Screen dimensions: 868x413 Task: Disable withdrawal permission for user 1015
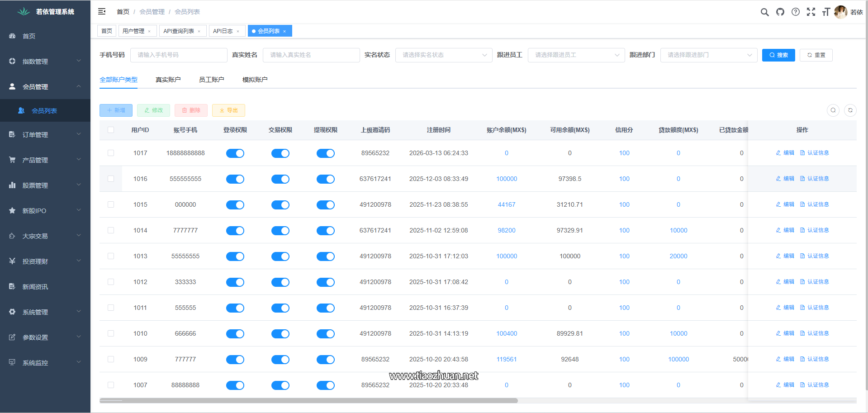click(x=326, y=205)
